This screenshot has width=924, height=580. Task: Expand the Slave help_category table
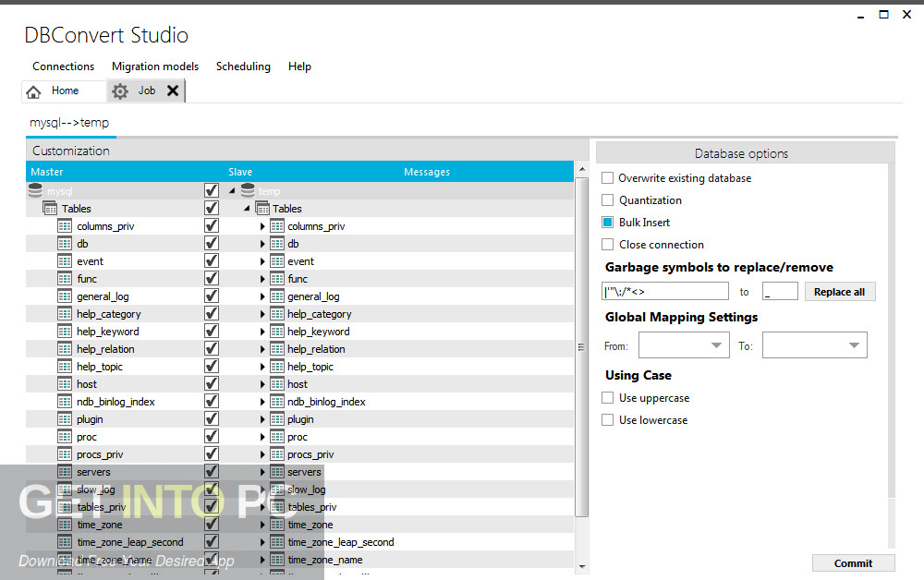pos(262,314)
